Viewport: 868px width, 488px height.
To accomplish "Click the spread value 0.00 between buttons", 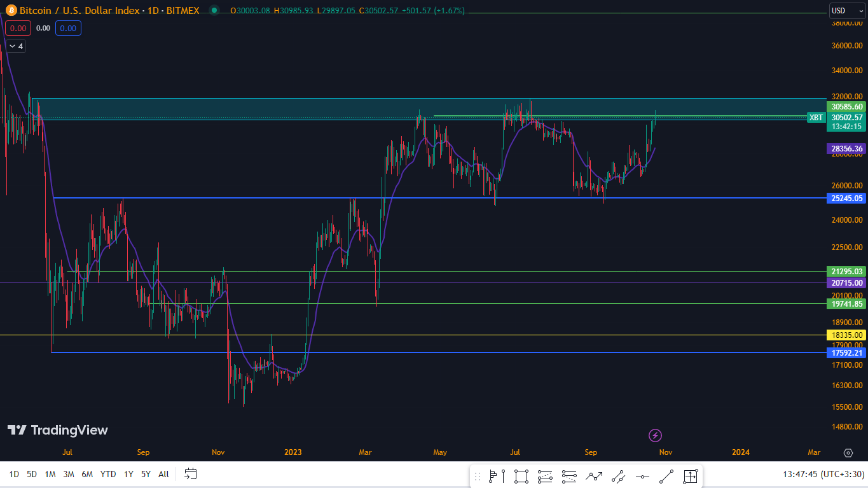I will pyautogui.click(x=43, y=28).
